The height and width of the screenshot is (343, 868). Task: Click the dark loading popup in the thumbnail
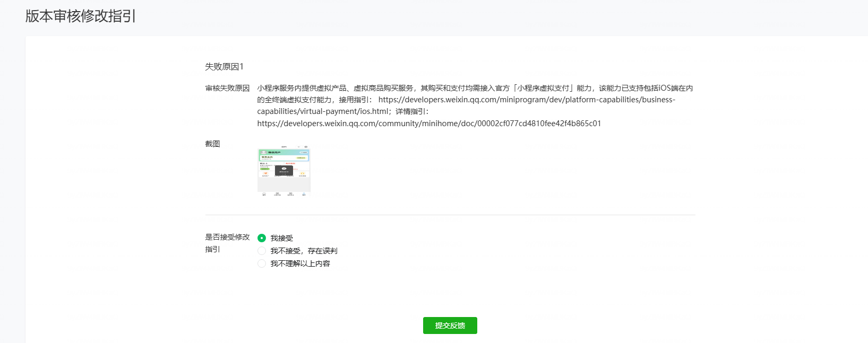pyautogui.click(x=284, y=171)
